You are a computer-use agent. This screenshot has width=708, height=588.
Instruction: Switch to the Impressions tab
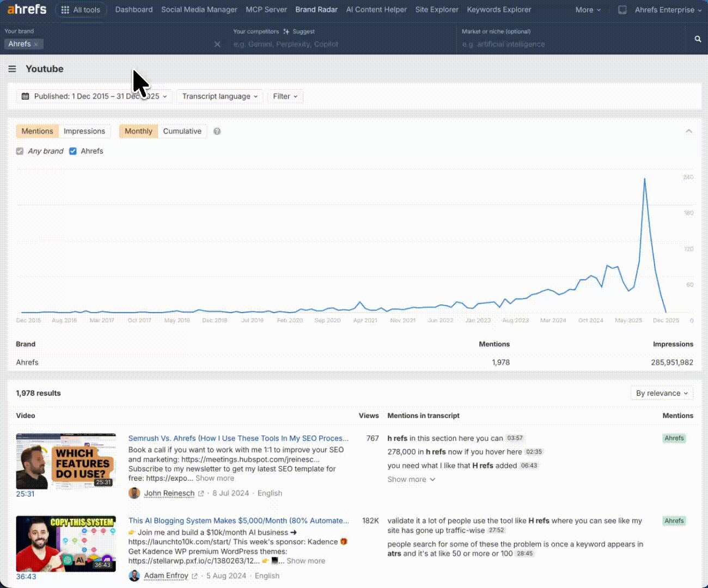[x=84, y=131]
